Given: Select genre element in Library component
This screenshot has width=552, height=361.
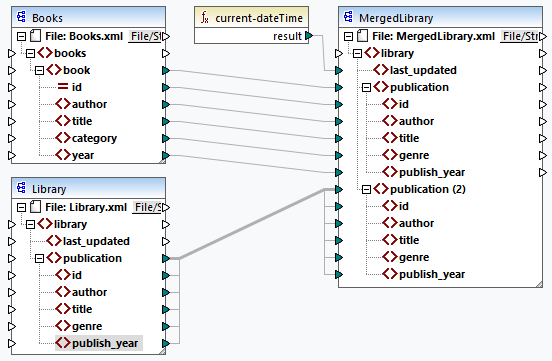Looking at the screenshot, I should [87, 326].
